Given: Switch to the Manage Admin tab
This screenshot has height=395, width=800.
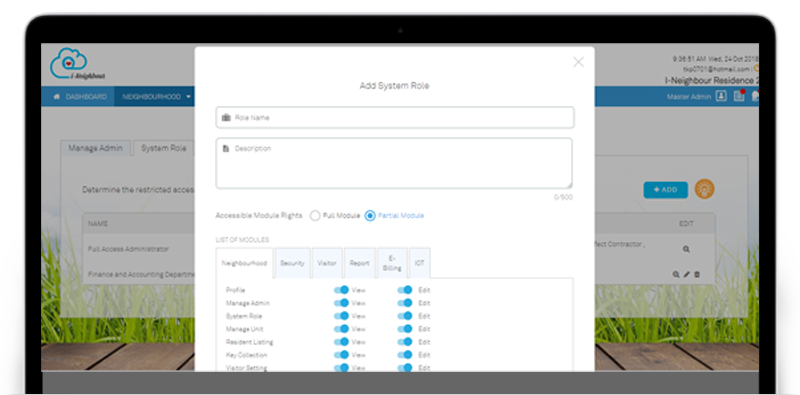Looking at the screenshot, I should (95, 148).
